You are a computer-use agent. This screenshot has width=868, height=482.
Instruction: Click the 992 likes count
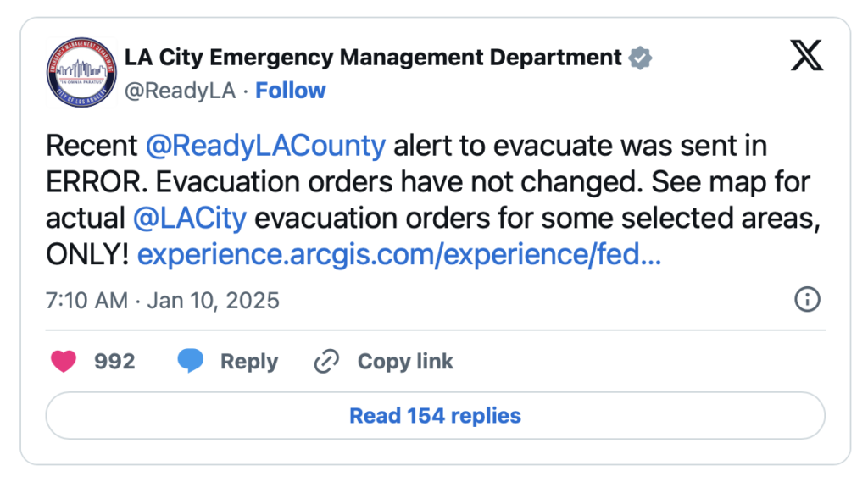114,362
